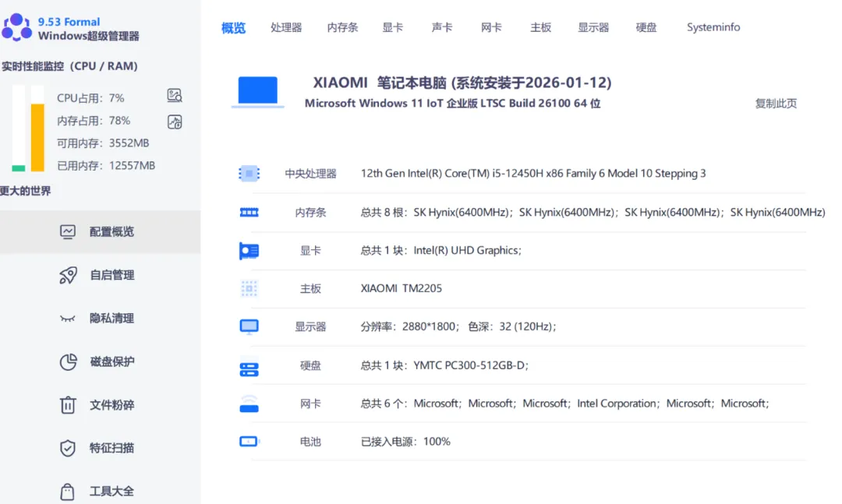This screenshot has height=504, width=842.
Task: Click the 实时性能监控 heading
Action: pos(69,66)
